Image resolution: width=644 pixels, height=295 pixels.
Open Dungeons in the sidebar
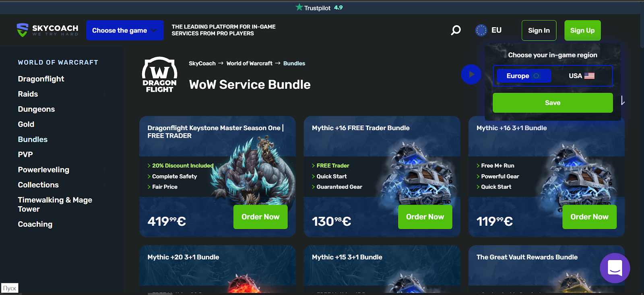(36, 109)
